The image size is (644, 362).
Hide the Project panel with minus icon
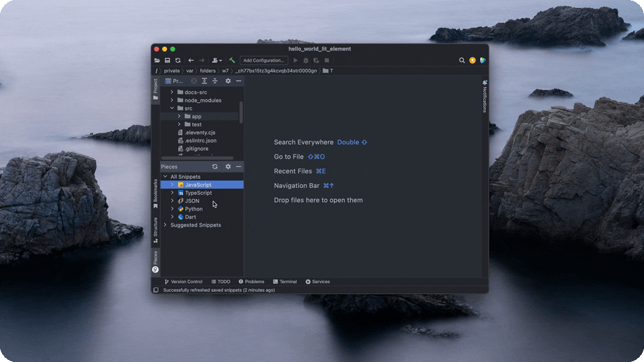pyautogui.click(x=239, y=81)
